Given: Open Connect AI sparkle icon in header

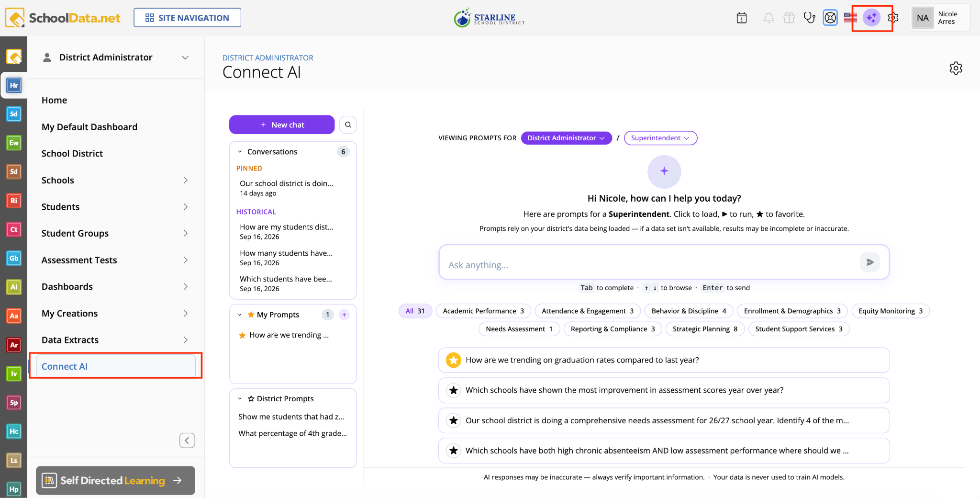Looking at the screenshot, I should click(x=871, y=18).
